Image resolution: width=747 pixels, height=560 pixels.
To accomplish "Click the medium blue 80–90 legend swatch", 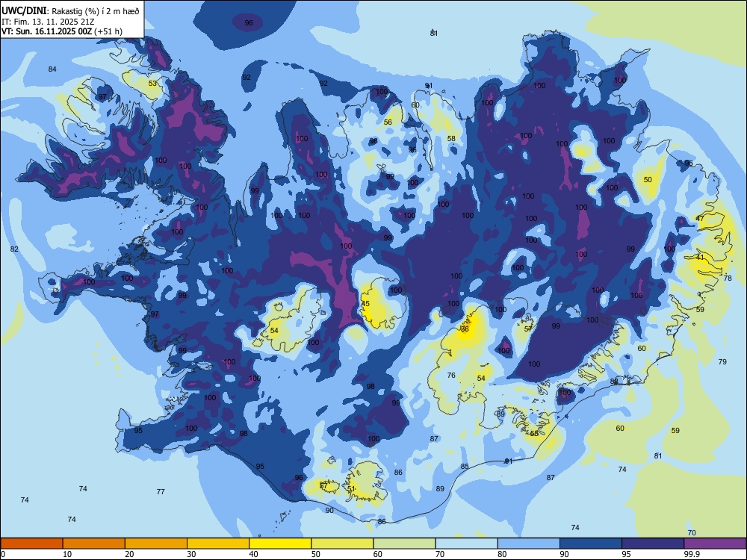I will coord(529,544).
